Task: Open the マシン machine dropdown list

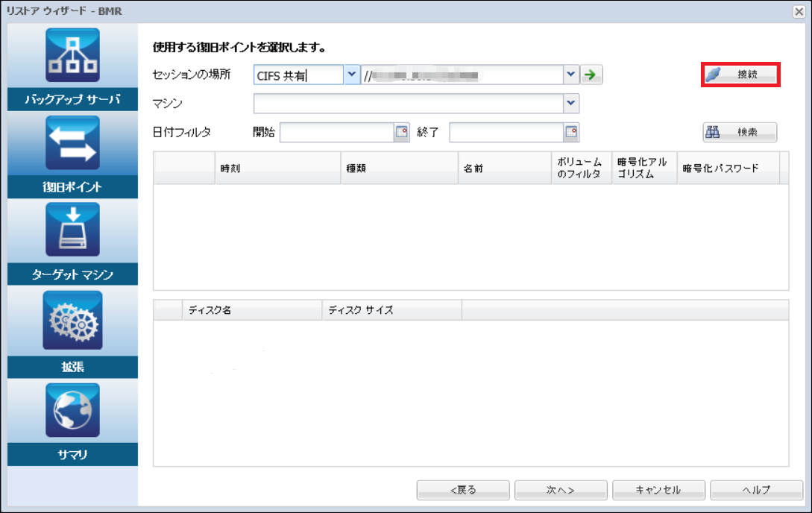Action: coord(570,103)
